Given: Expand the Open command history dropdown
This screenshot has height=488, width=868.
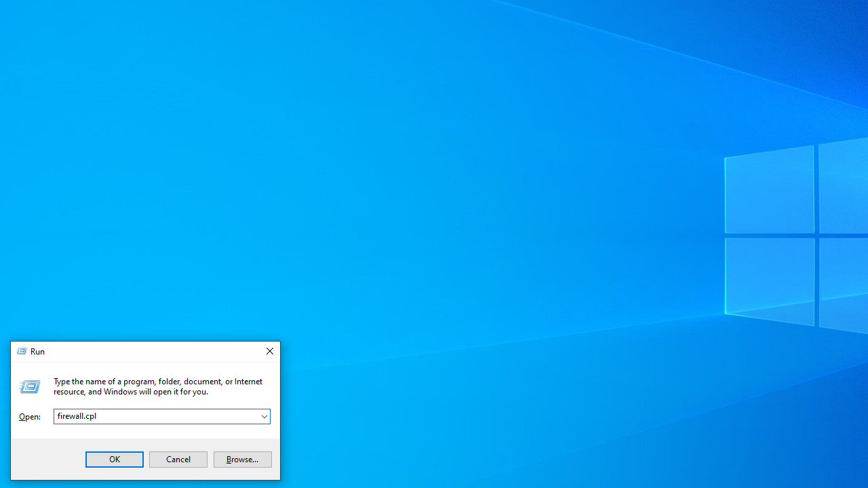Looking at the screenshot, I should click(x=264, y=416).
